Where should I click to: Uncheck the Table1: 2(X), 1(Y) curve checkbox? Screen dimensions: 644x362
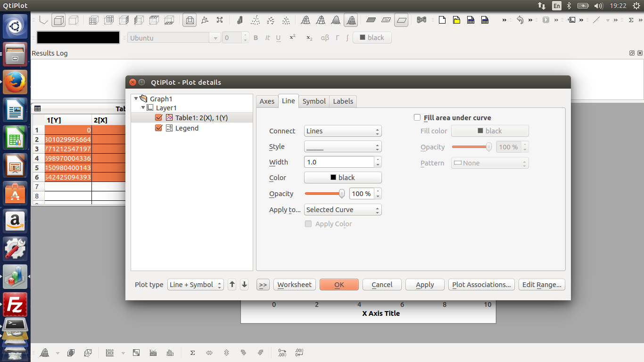tap(158, 118)
